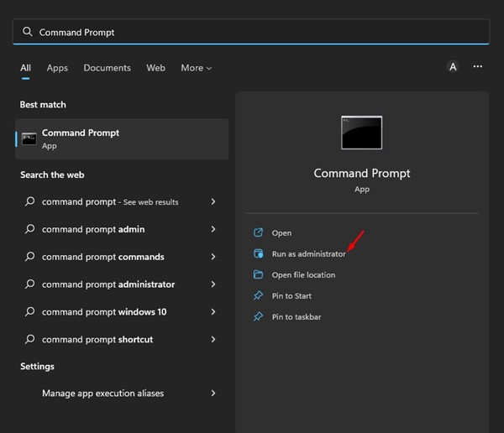Switch to the Web tab
Image resolution: width=504 pixels, height=433 pixels.
(x=156, y=68)
